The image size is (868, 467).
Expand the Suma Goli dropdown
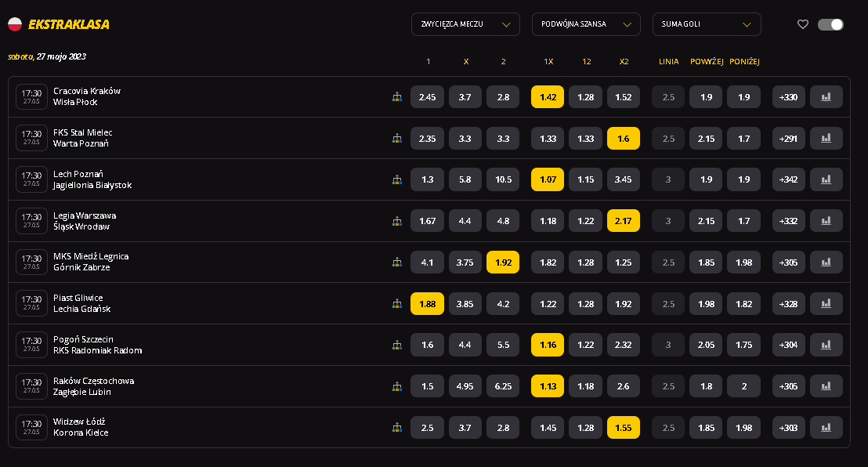click(x=707, y=24)
